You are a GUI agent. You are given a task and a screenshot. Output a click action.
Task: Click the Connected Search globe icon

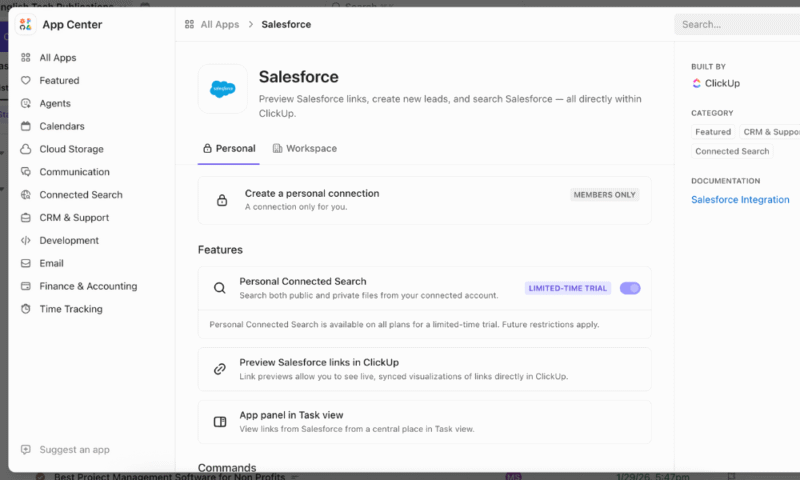[x=26, y=195]
